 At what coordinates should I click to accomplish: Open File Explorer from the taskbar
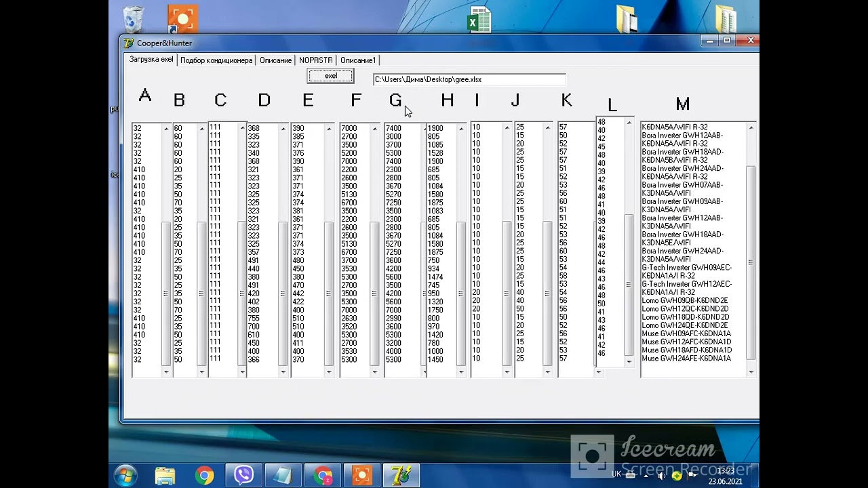(x=165, y=475)
